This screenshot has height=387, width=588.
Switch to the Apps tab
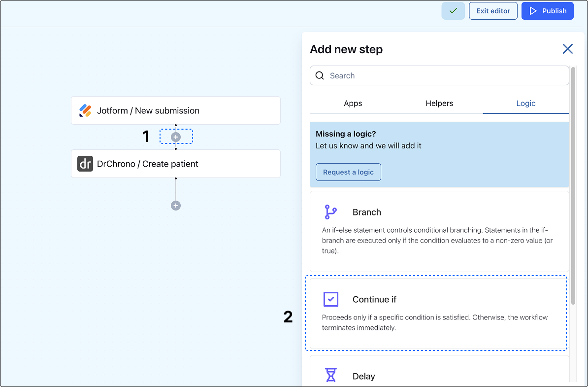click(353, 104)
